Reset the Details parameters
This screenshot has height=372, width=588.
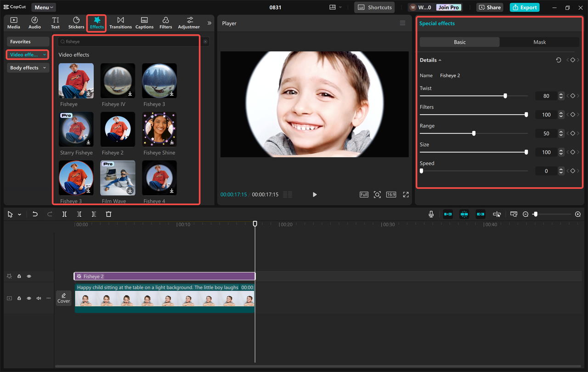559,60
